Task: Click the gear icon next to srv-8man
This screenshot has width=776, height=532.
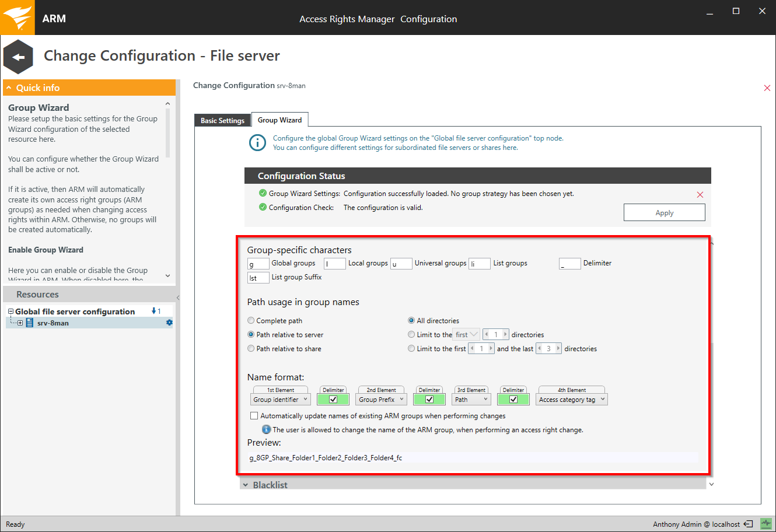Action: 169,323
